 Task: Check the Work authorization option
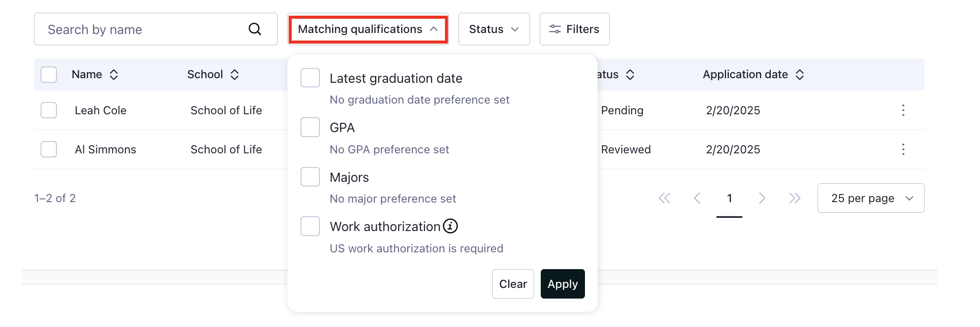pos(310,226)
